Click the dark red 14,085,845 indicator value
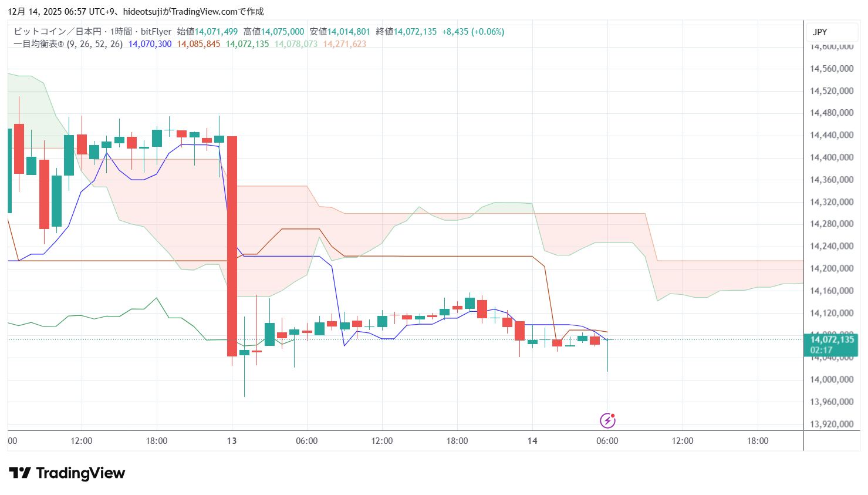 pos(198,44)
